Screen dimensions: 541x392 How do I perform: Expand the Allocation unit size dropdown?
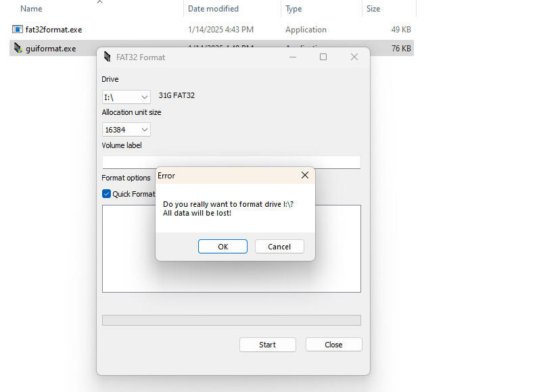[x=126, y=130]
